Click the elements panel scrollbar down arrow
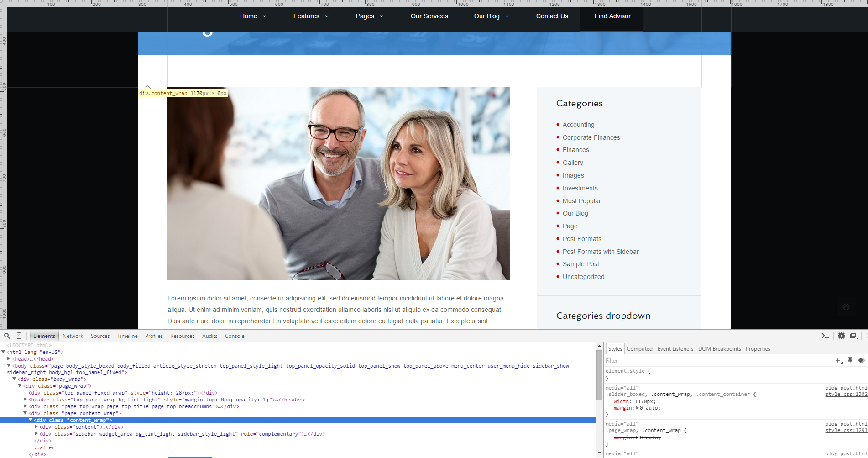Viewport: 868px width, 458px height. tap(599, 453)
